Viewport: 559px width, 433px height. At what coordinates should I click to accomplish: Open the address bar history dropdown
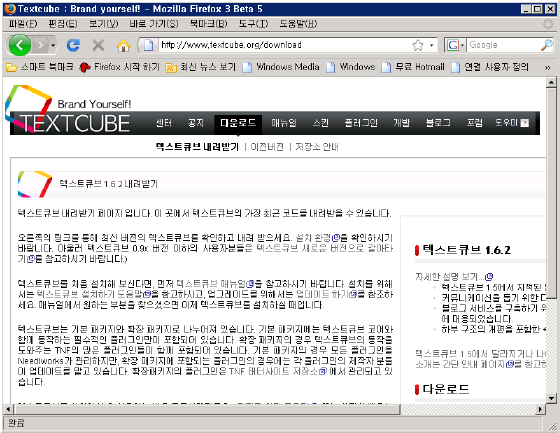click(431, 45)
